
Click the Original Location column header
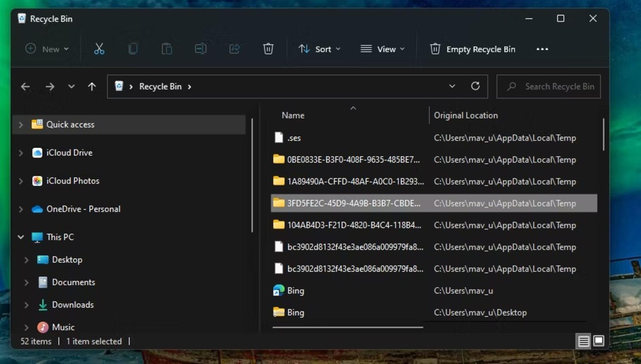pyautogui.click(x=465, y=115)
